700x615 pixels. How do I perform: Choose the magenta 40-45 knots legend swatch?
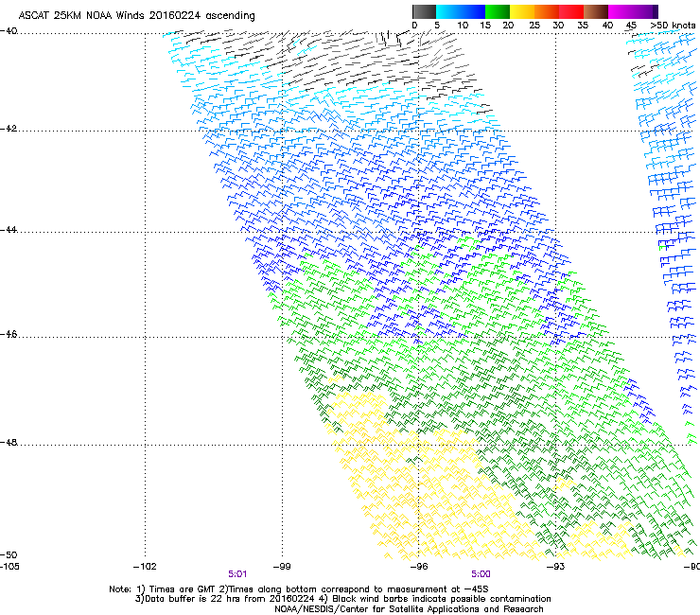621,11
